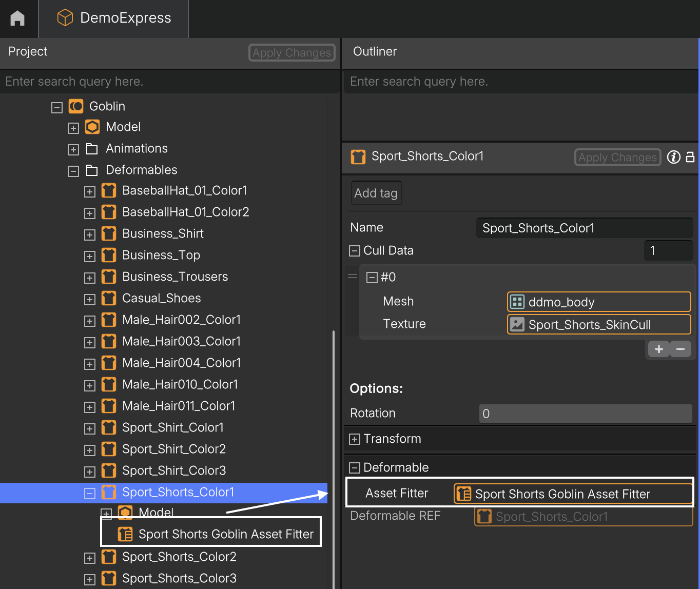The width and height of the screenshot is (700, 589).
Task: Click the Deformables folder icon
Action: pyautogui.click(x=92, y=170)
